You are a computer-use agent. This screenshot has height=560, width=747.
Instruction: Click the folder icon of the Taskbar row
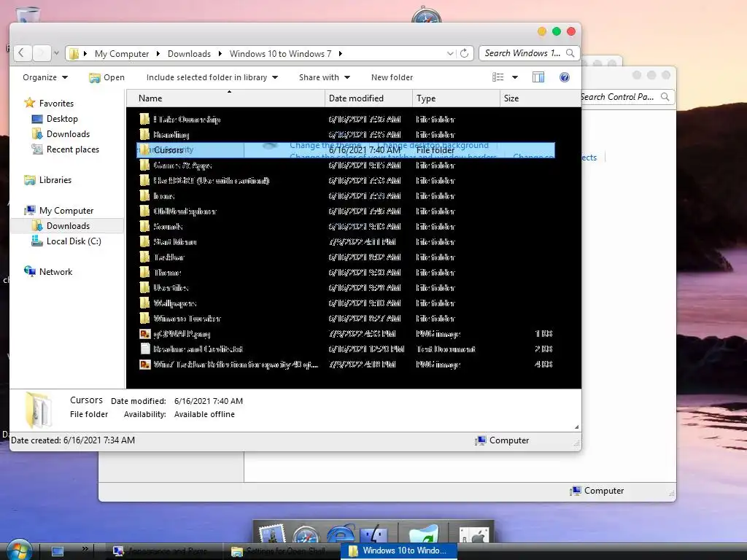tap(145, 257)
